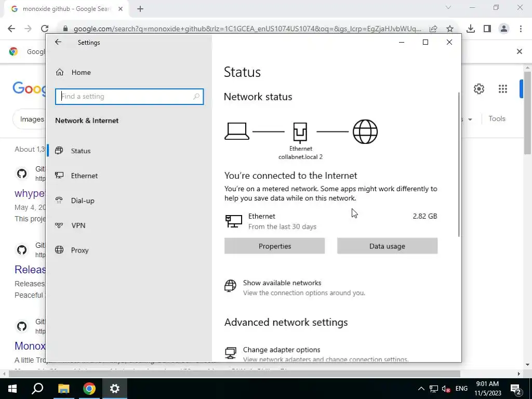This screenshot has width=532, height=399.
Task: Click the Status sidebar icon
Action: click(x=59, y=151)
